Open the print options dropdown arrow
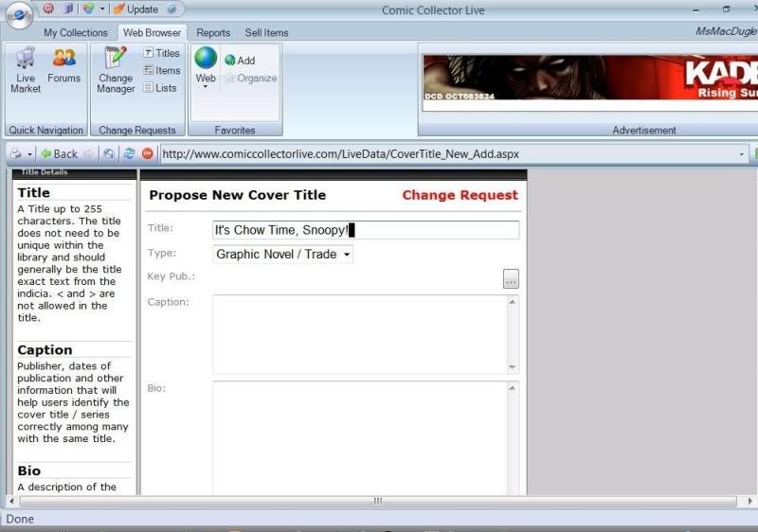Image resolution: width=758 pixels, height=532 pixels. (29, 154)
